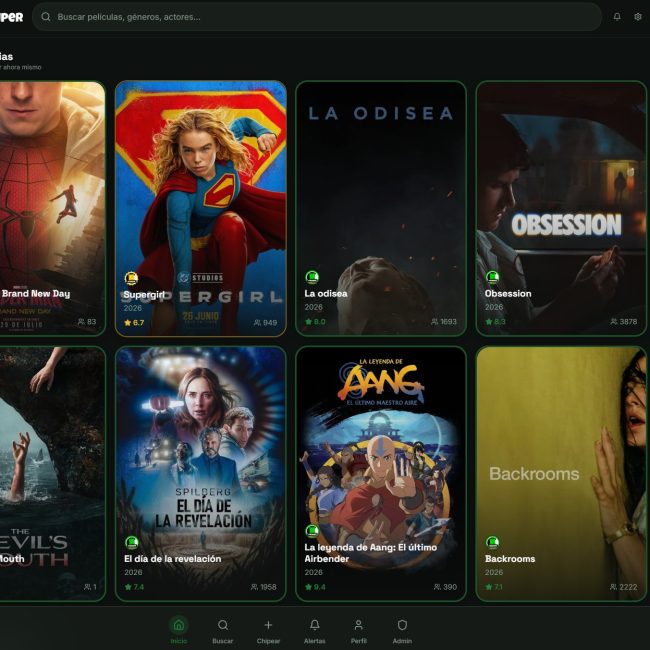Click the 7.4 star rating on El día de la revelación

point(134,587)
